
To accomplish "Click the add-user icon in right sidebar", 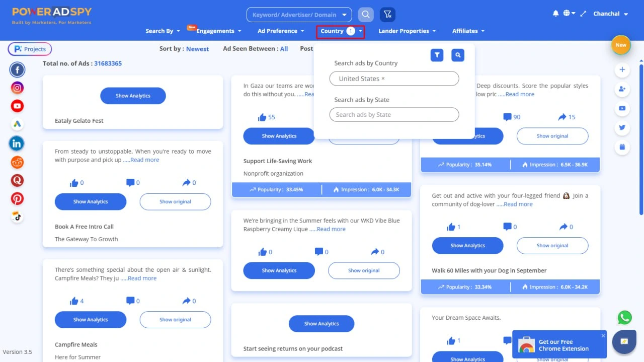I will (622, 89).
